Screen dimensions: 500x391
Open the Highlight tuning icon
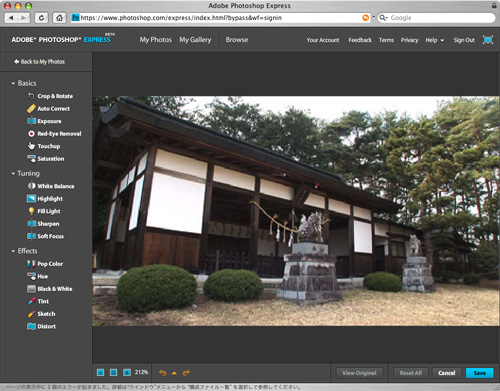pyautogui.click(x=31, y=199)
